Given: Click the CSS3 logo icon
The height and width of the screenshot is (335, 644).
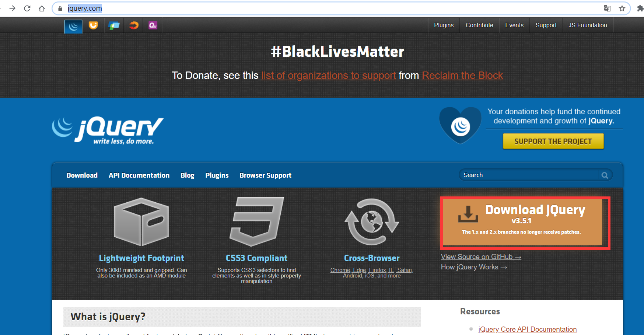Looking at the screenshot, I should tap(256, 221).
